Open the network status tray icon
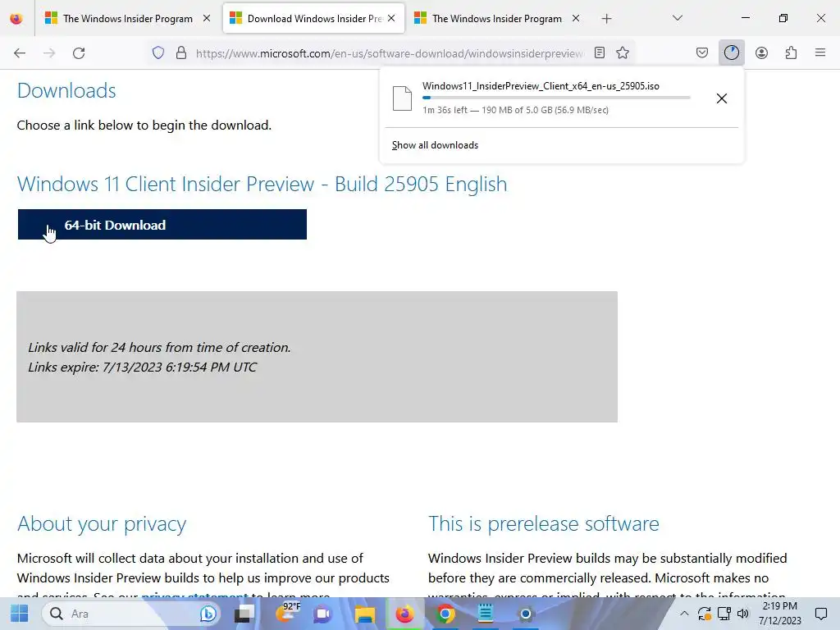Image resolution: width=840 pixels, height=630 pixels. pyautogui.click(x=724, y=614)
